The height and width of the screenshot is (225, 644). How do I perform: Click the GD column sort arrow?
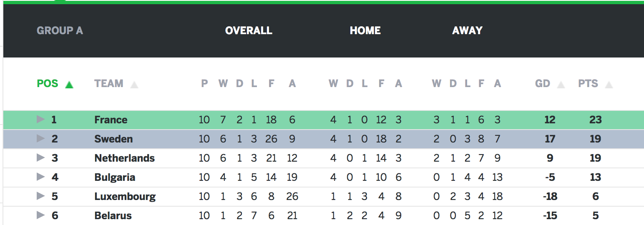(x=561, y=85)
